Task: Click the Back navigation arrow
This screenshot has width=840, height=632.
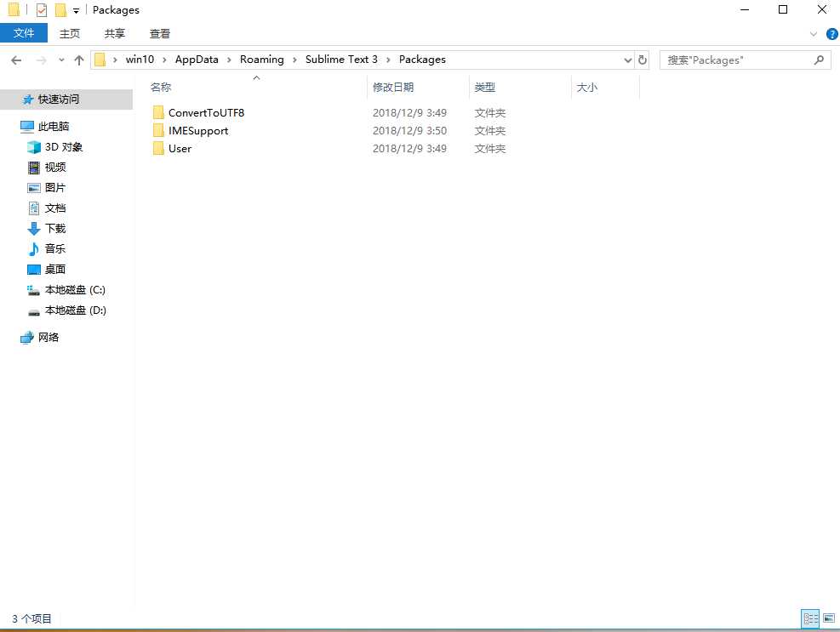Action: pos(17,60)
